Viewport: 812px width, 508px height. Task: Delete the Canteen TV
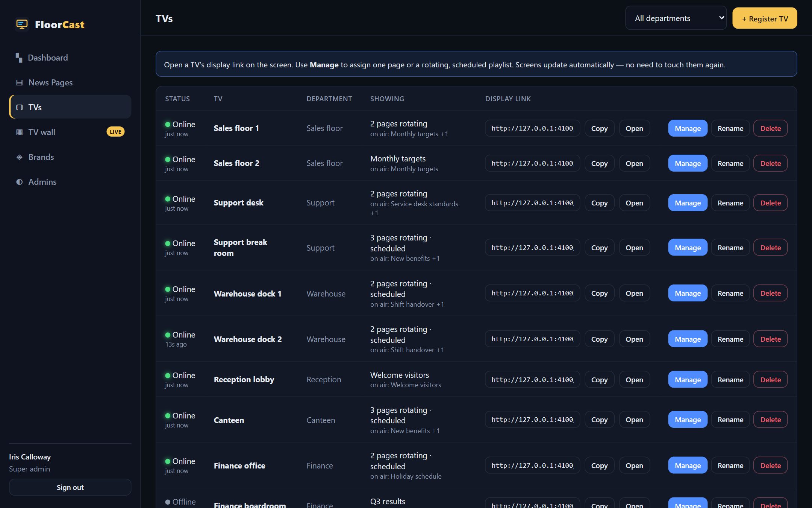click(770, 420)
